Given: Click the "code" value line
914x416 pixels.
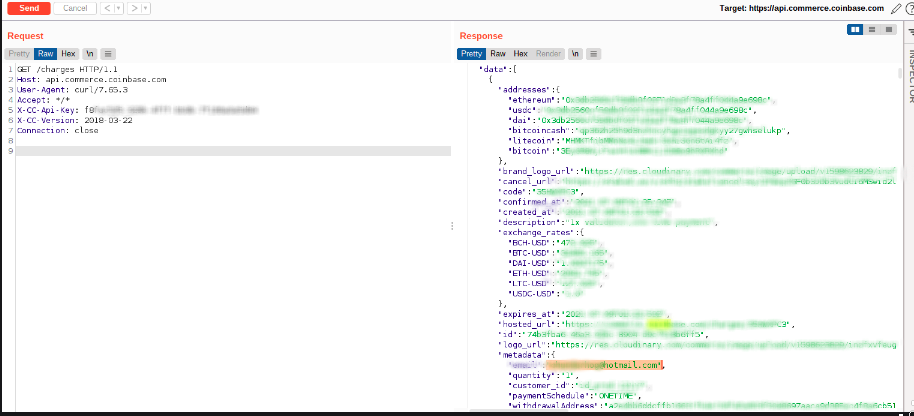Looking at the screenshot, I should 541,192.
